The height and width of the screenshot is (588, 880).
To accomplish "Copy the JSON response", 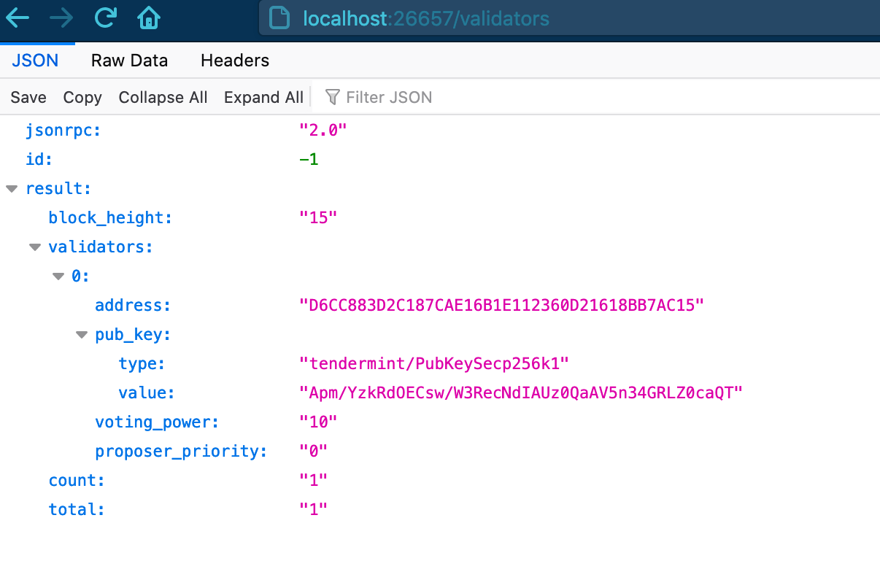I will [82, 97].
